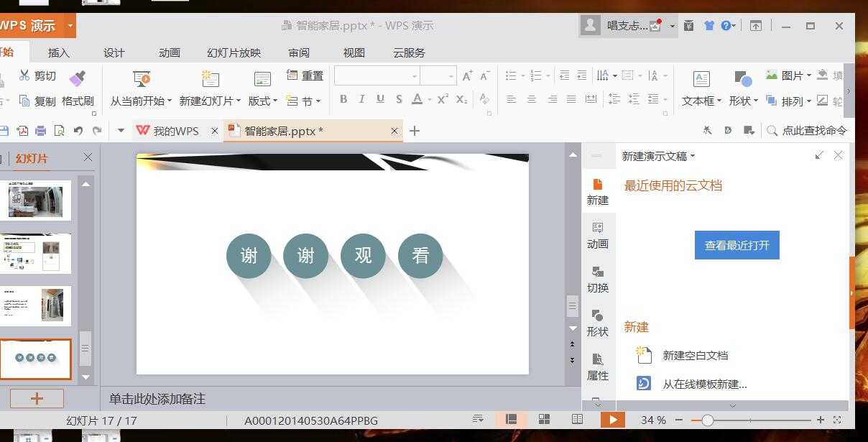Image resolution: width=868 pixels, height=442 pixels.
Task: Click the add new document tab plus
Action: [x=414, y=131]
